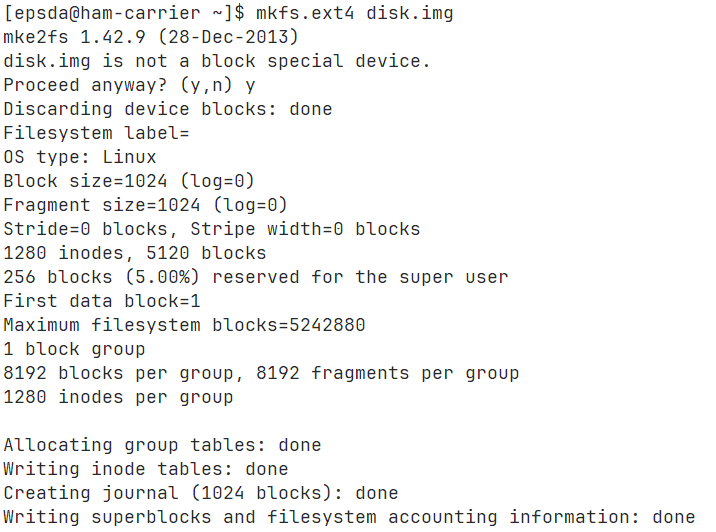The image size is (716, 532).
Task: Click the 'First data block=1' line
Action: click(x=102, y=301)
